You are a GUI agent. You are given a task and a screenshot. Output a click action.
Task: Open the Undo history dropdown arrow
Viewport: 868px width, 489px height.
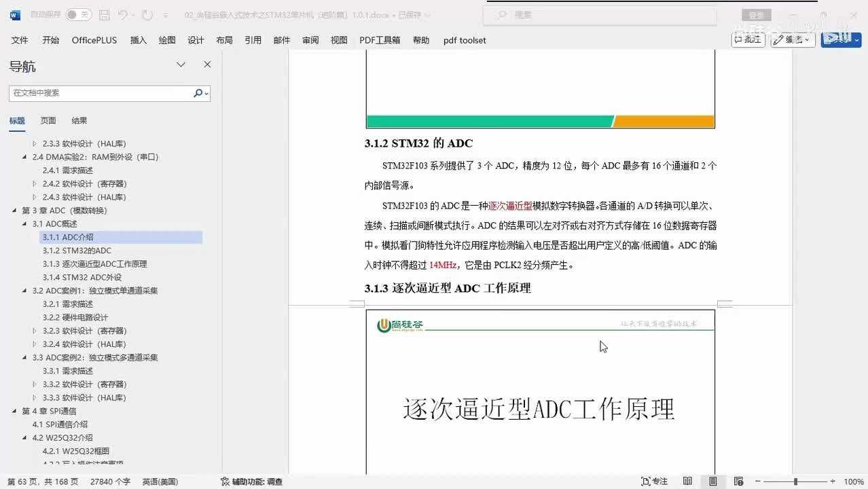(x=133, y=15)
